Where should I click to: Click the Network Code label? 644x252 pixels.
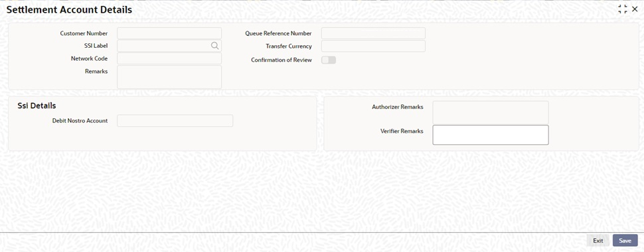(x=89, y=59)
